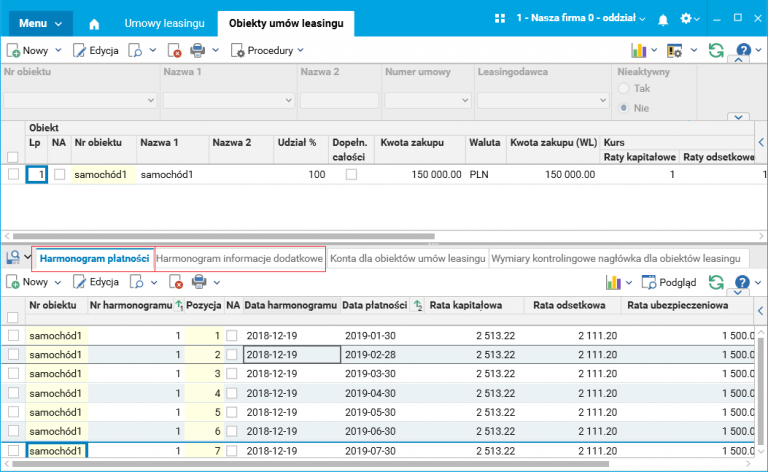Image resolution: width=768 pixels, height=472 pixels.
Task: Collapse the filter panel with the up chevron
Action: point(738,60)
